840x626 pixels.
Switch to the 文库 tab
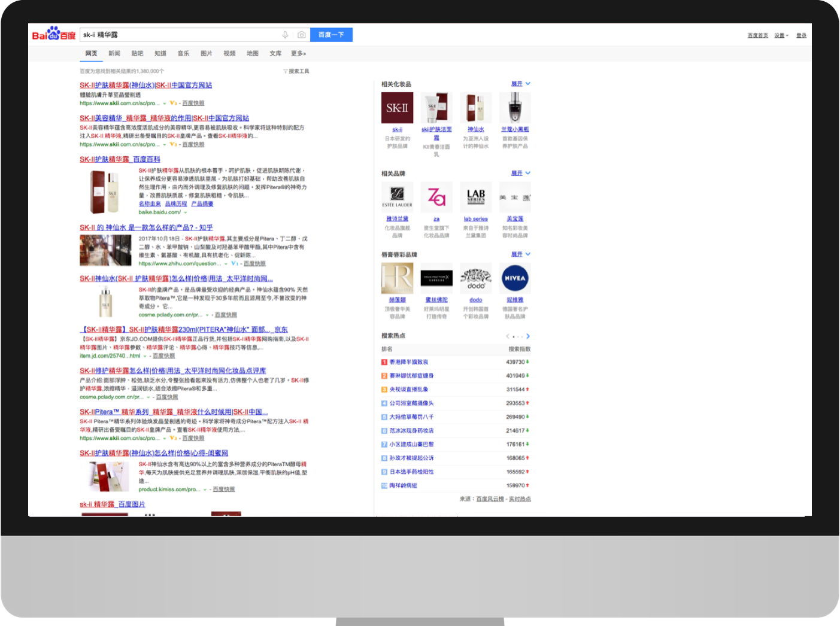coord(275,53)
